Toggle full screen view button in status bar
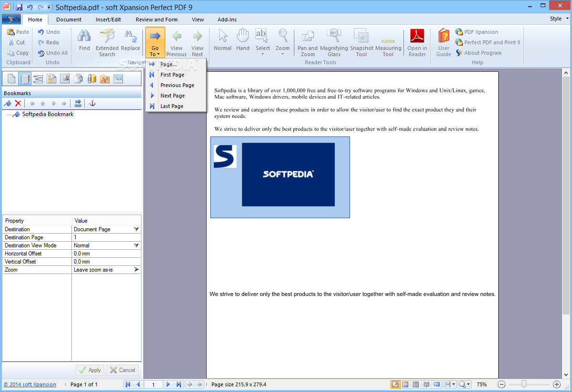 437,384
